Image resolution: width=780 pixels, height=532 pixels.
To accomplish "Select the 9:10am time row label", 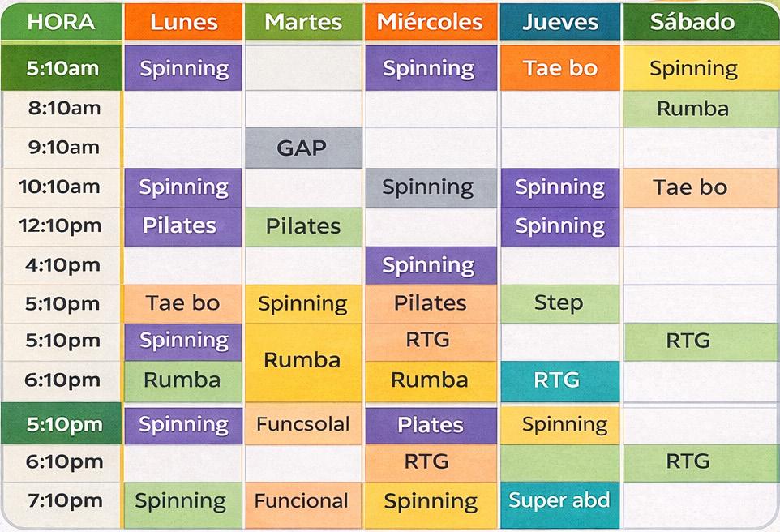I will coord(62,148).
